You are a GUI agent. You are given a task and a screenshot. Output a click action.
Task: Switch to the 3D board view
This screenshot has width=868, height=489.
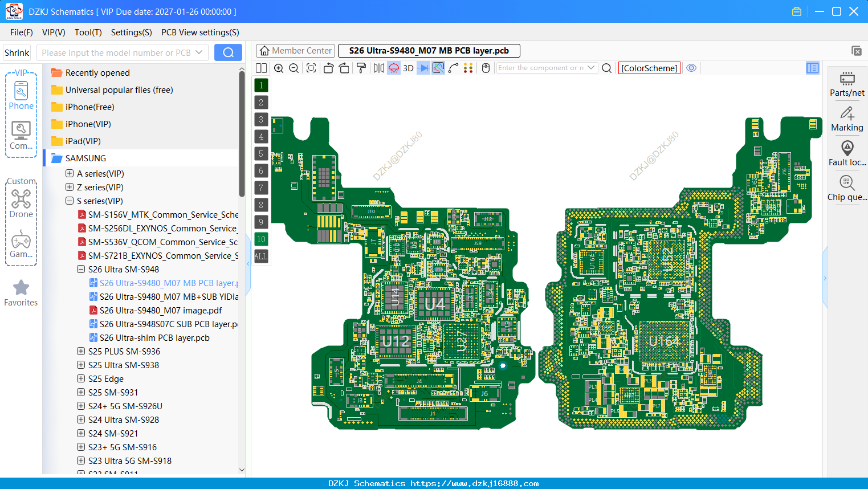[x=408, y=68]
